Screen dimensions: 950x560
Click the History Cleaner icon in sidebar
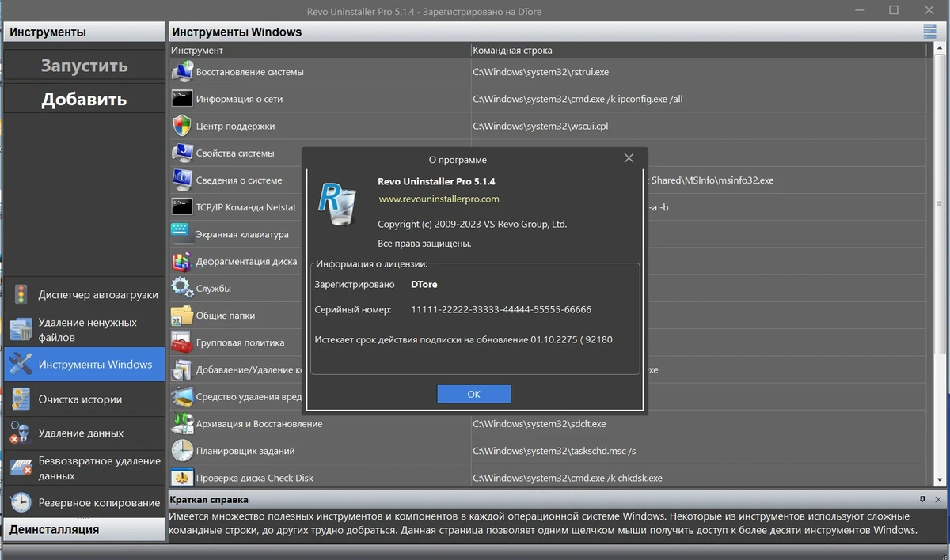[21, 399]
